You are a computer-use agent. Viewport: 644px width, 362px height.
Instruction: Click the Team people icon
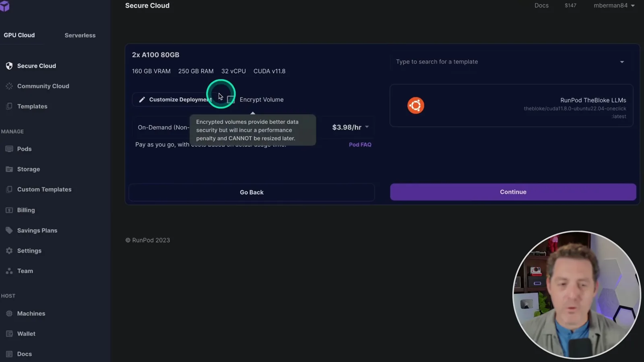(x=9, y=271)
